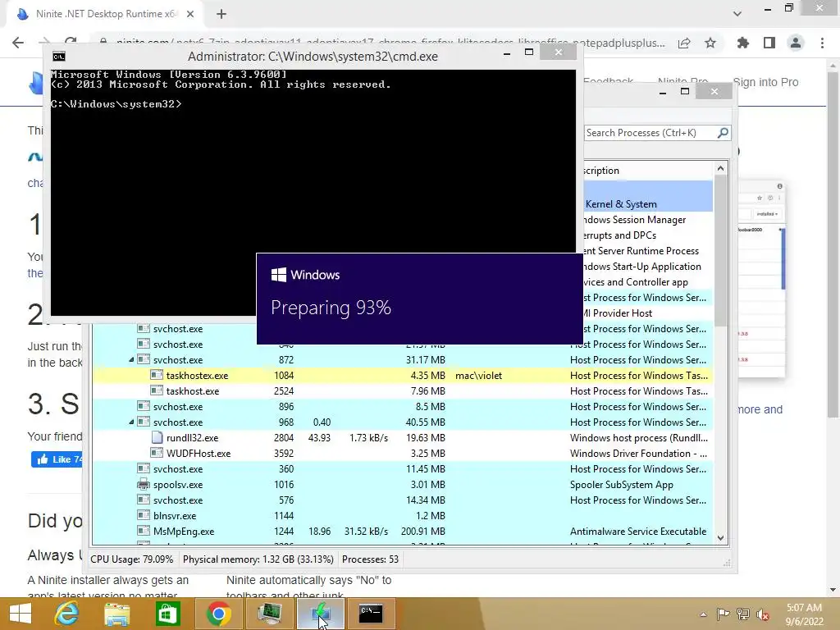Image resolution: width=840 pixels, height=630 pixels.
Task: Open the network tray icon
Action: click(x=743, y=614)
